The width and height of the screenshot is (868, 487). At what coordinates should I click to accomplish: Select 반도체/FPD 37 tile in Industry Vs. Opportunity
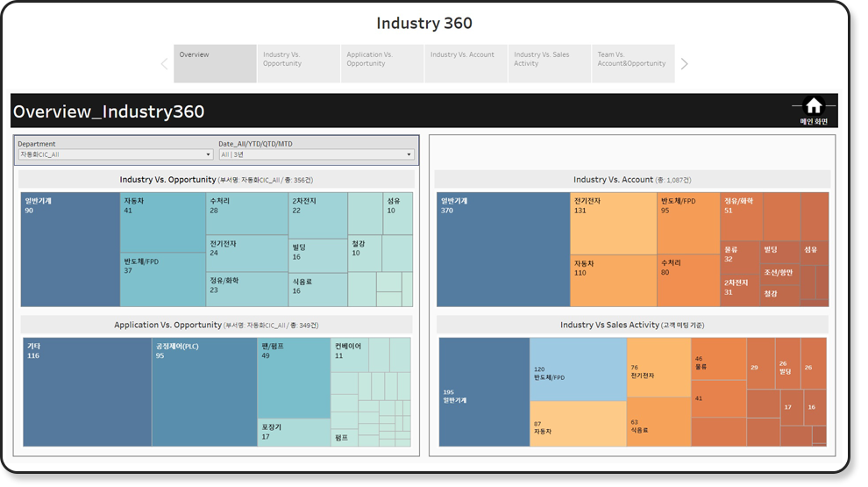click(163, 280)
